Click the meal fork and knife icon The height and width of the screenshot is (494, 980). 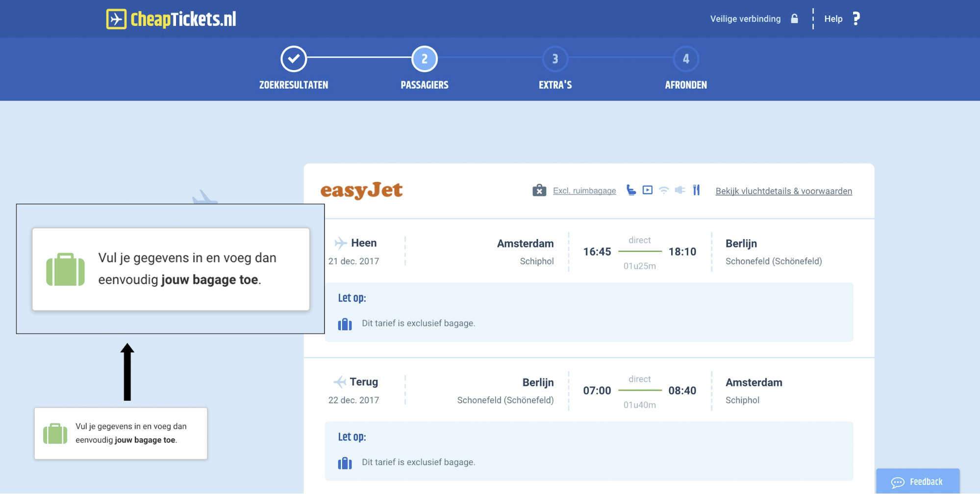(x=696, y=190)
